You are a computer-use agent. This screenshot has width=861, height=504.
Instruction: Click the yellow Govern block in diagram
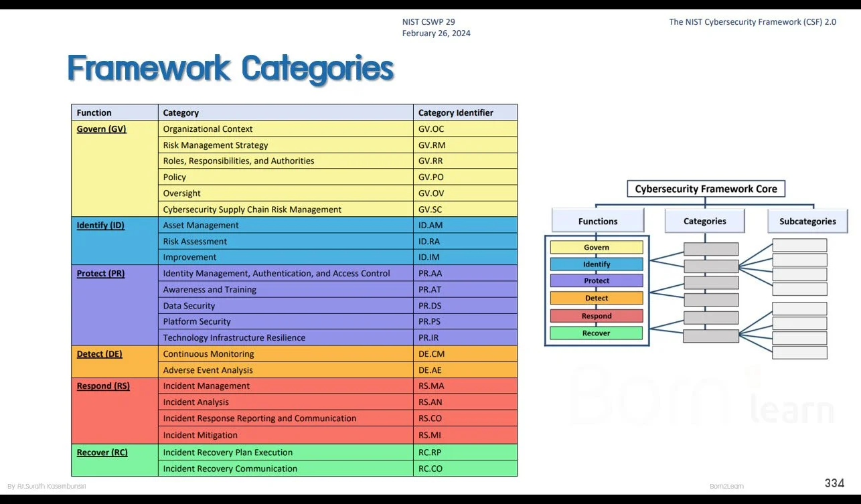[597, 247]
